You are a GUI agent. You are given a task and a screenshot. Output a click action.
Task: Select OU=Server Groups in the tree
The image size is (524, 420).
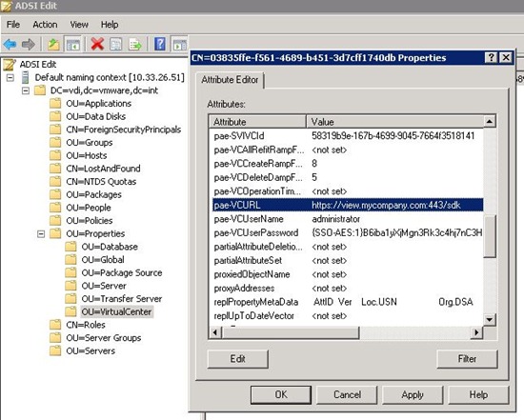tap(103, 338)
